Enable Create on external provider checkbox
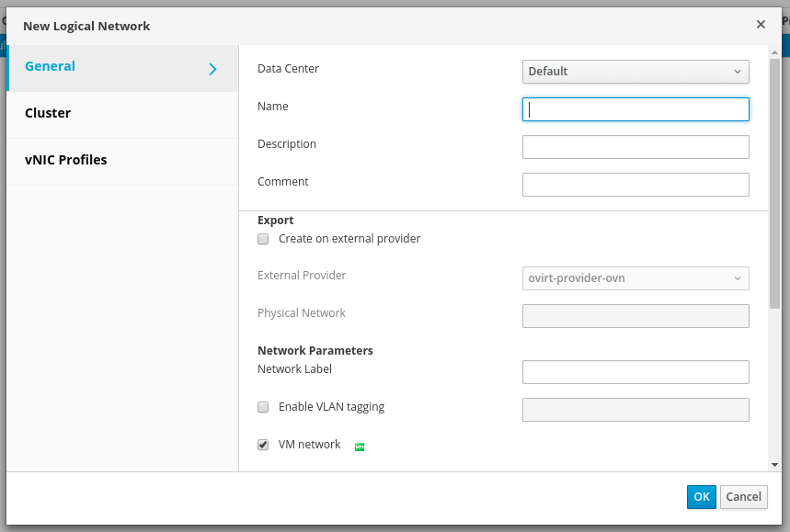Viewport: 790px width, 532px height. click(263, 239)
